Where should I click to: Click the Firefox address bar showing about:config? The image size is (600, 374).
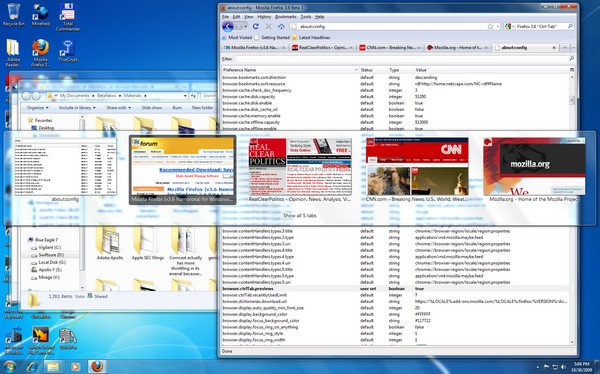coord(390,26)
